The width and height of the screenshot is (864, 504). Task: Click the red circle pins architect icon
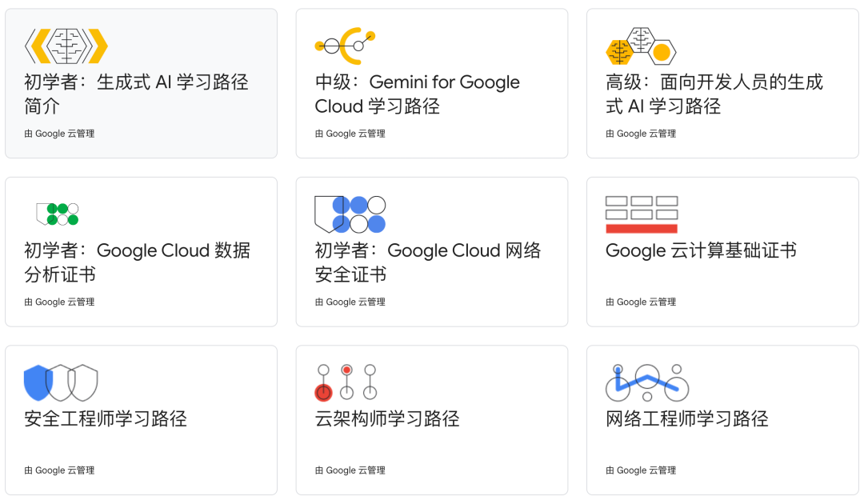click(x=346, y=382)
